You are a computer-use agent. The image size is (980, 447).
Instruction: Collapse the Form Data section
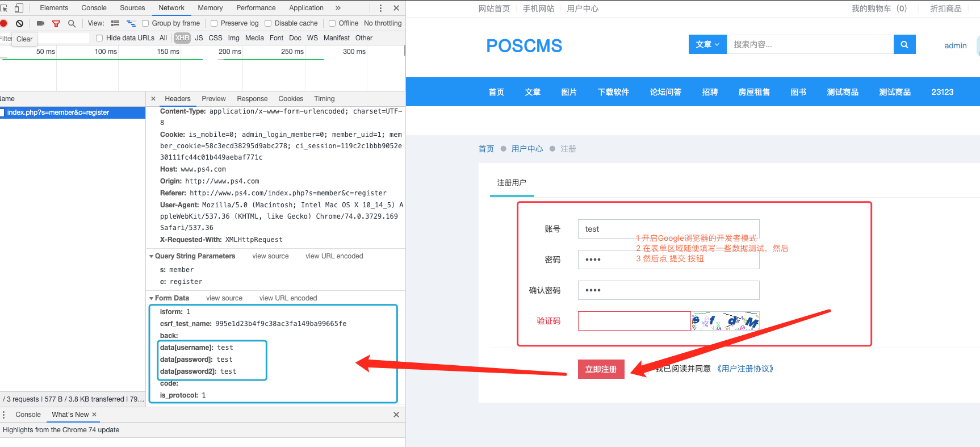152,298
